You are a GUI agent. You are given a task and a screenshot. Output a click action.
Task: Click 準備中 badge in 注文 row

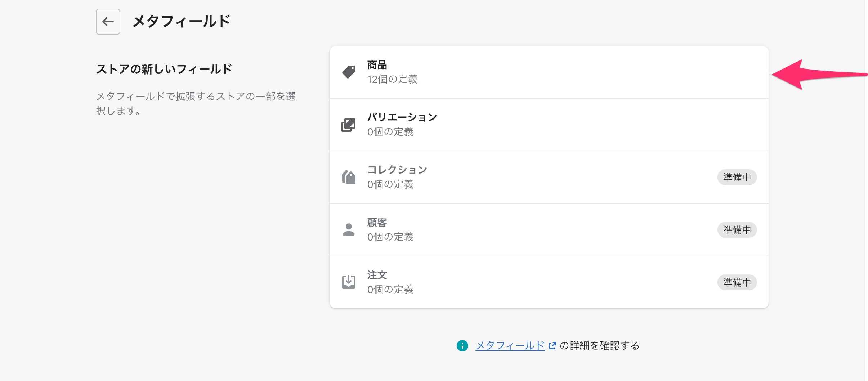tap(737, 282)
